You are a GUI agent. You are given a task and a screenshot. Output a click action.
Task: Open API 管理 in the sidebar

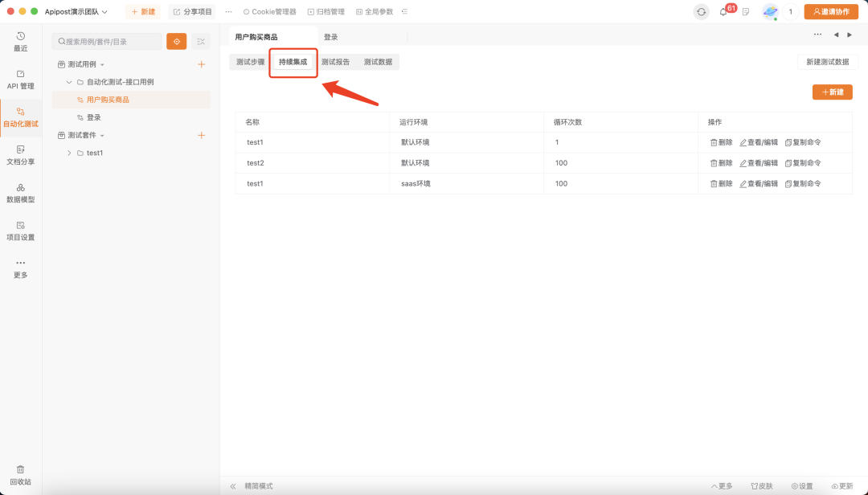[20, 80]
